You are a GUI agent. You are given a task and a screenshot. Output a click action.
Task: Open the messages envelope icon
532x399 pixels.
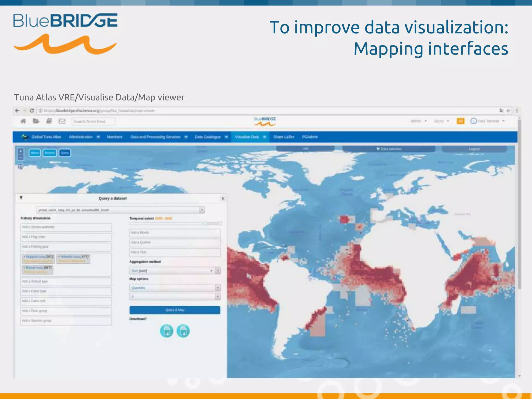pyautogui.click(x=62, y=121)
